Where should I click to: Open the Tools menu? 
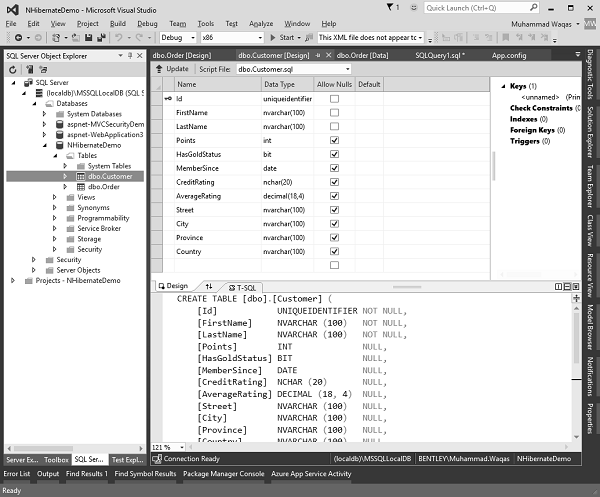click(205, 24)
